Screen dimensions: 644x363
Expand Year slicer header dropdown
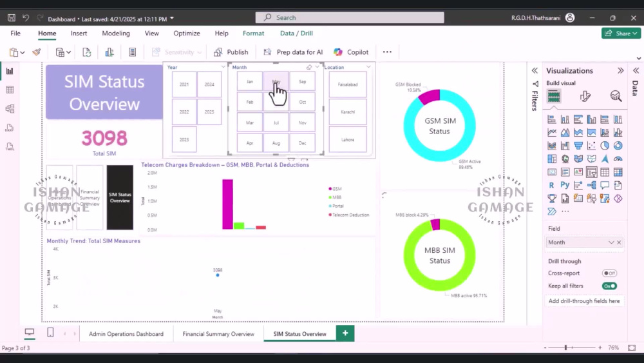tap(223, 67)
